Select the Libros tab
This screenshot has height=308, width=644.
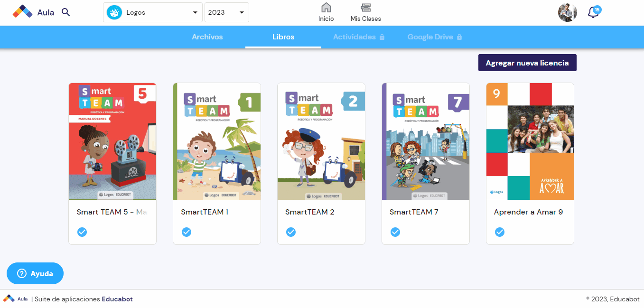pyautogui.click(x=283, y=37)
